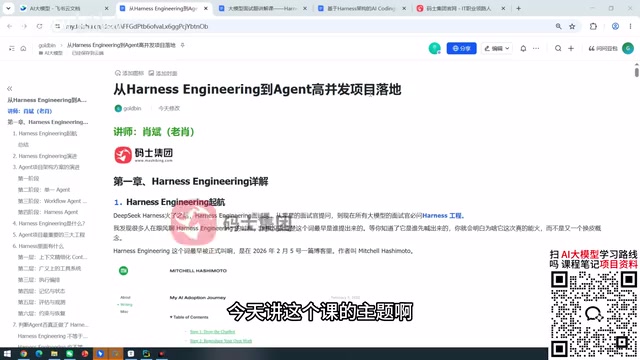640x360 pixels.
Task: Open a new browser tab with plus button
Action: (x=518, y=8)
